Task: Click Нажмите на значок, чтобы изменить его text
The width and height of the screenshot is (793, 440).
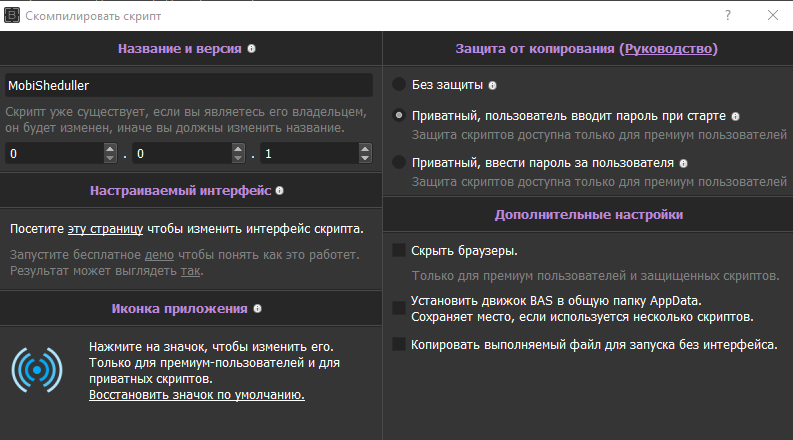Action: tap(211, 347)
